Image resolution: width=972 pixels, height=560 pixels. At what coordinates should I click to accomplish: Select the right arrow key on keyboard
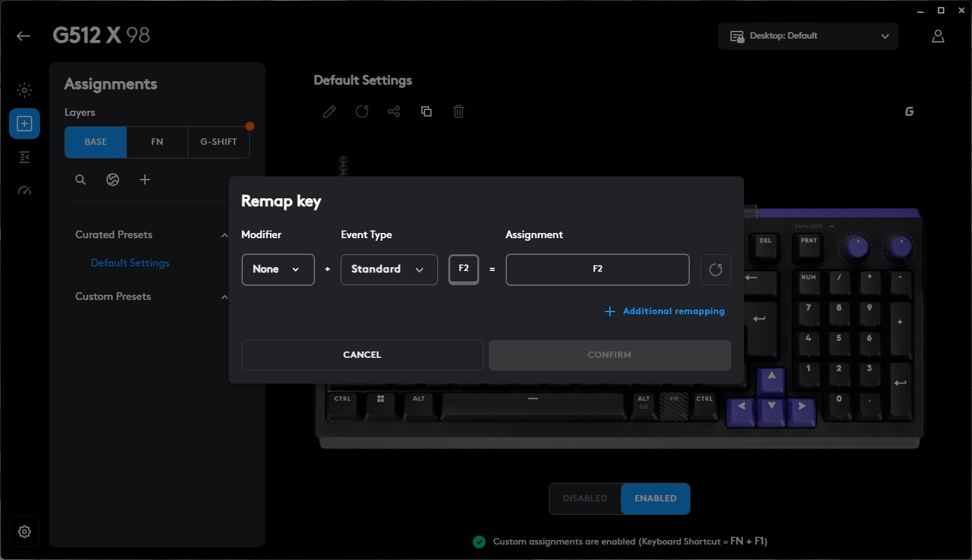pos(801,413)
